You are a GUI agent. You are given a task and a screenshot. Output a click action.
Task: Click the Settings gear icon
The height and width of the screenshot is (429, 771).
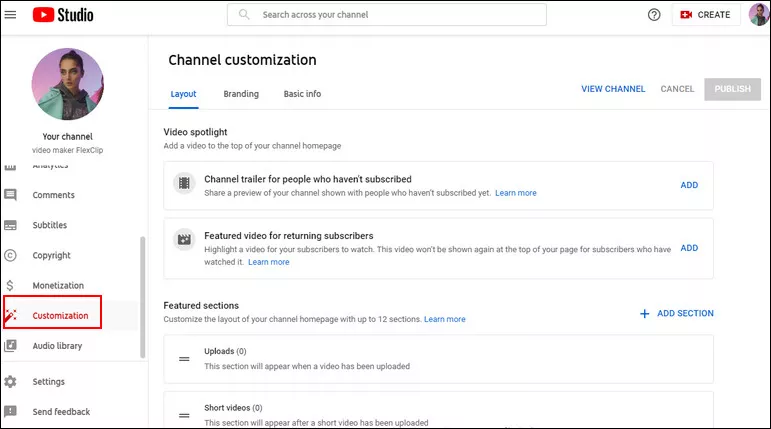tap(10, 382)
